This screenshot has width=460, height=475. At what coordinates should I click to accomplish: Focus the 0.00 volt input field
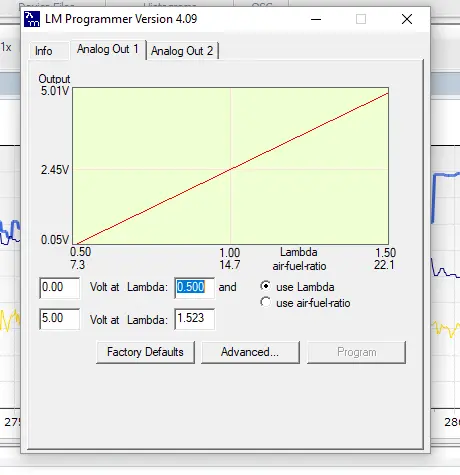[x=60, y=288]
